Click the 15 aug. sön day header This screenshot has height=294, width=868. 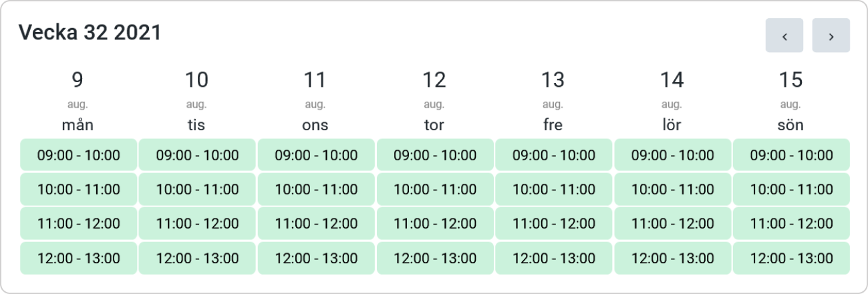791,101
